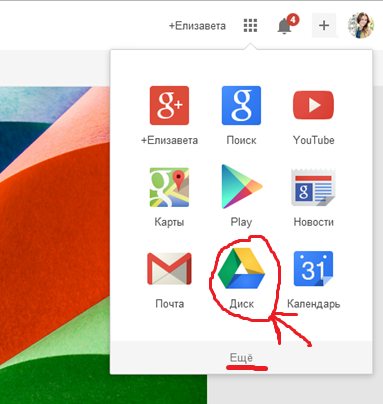Launch YouTube from the apps grid

(x=313, y=105)
